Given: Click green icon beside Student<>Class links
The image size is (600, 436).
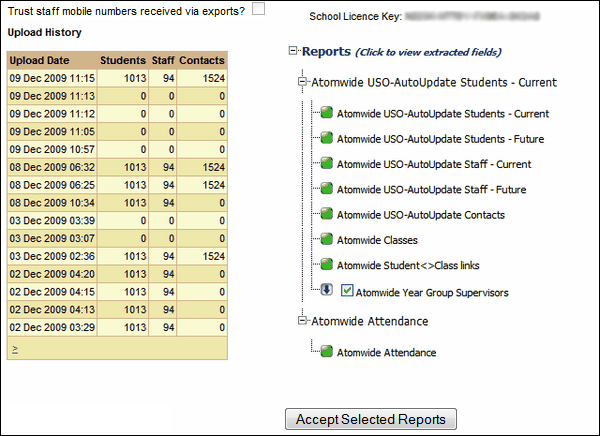Looking at the screenshot, I should [326, 264].
